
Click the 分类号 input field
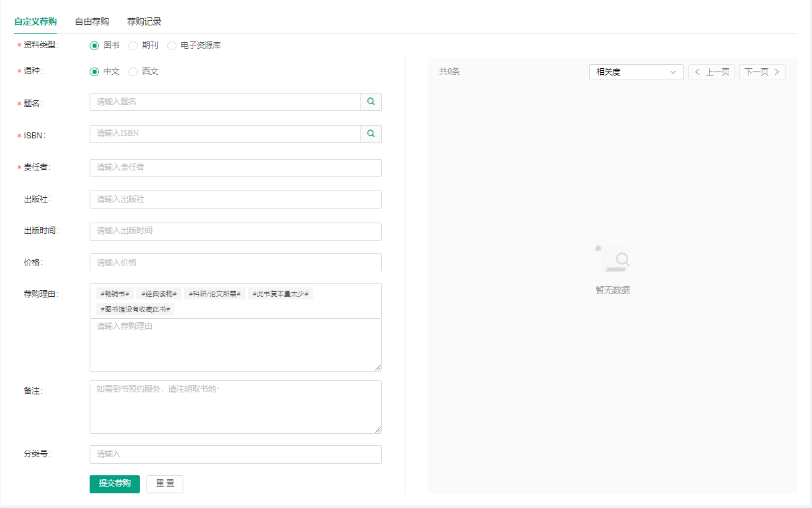235,455
